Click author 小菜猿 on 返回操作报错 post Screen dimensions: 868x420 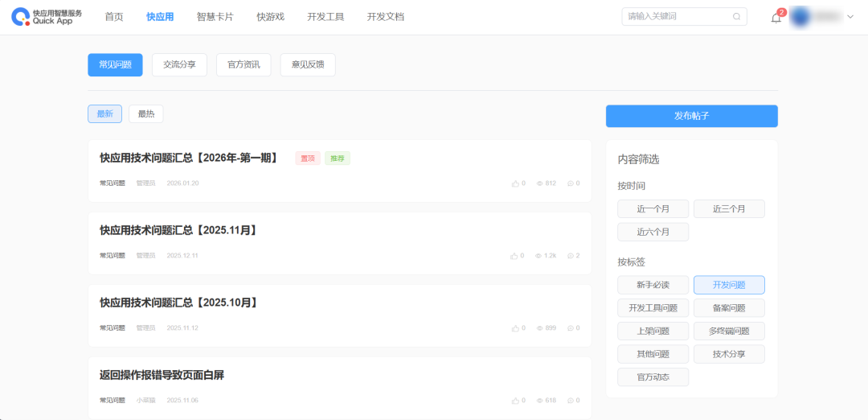145,400
